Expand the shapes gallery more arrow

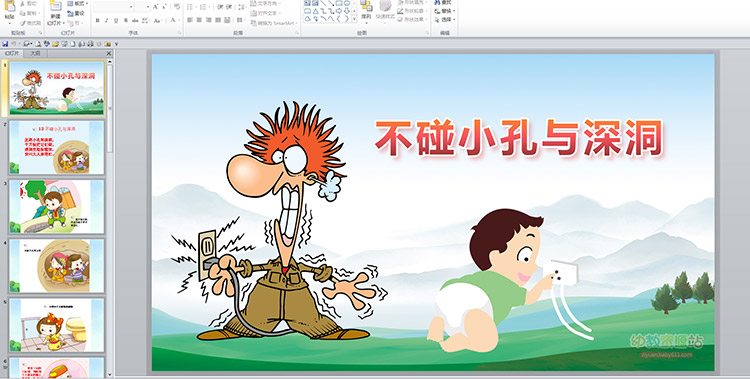[x=354, y=19]
